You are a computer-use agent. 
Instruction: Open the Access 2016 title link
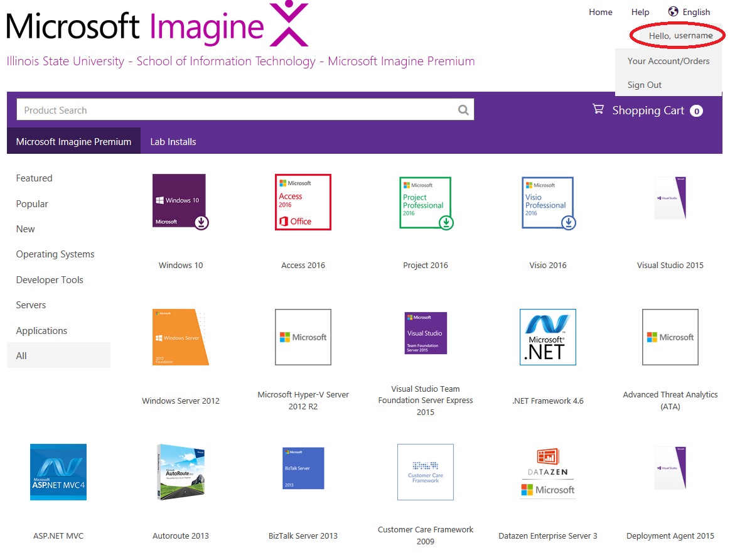click(303, 266)
